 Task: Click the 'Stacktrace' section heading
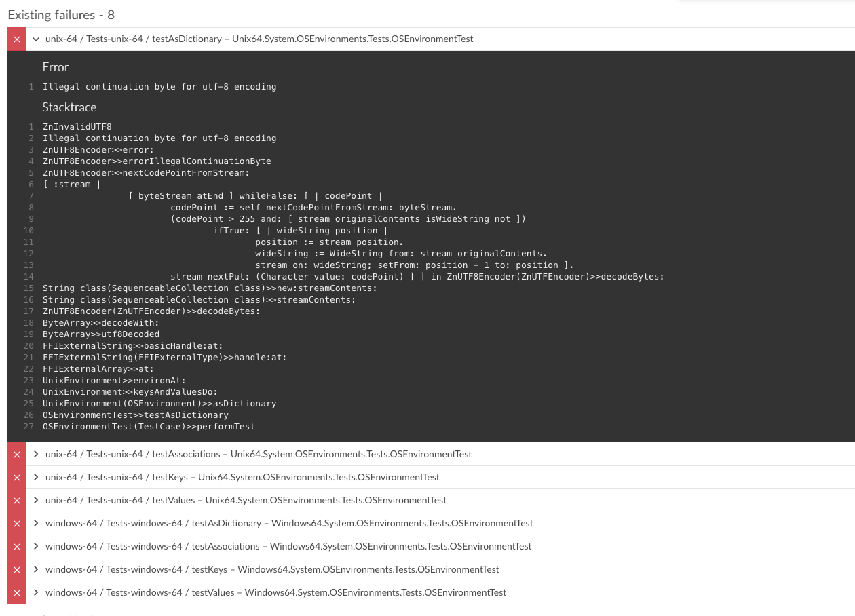coord(69,107)
